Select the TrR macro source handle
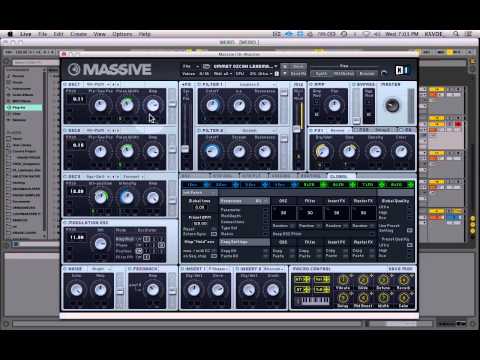The image size is (480, 360). pyautogui.click(x=322, y=289)
